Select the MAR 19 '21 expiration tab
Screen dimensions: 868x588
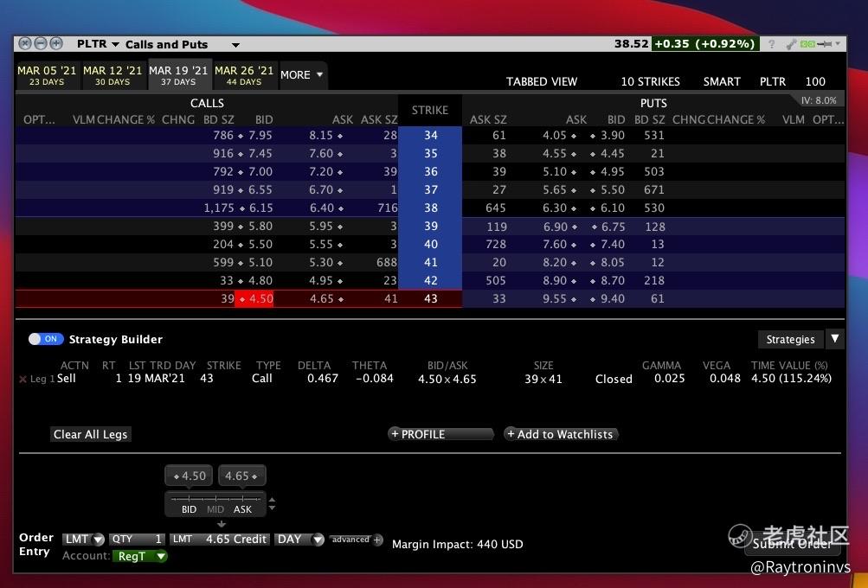coord(178,75)
